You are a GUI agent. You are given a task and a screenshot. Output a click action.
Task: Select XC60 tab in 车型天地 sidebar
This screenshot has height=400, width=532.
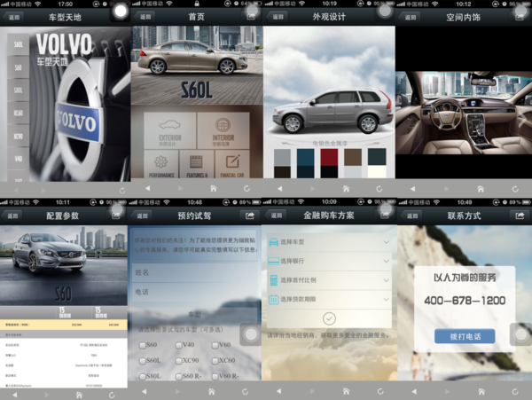(x=19, y=113)
